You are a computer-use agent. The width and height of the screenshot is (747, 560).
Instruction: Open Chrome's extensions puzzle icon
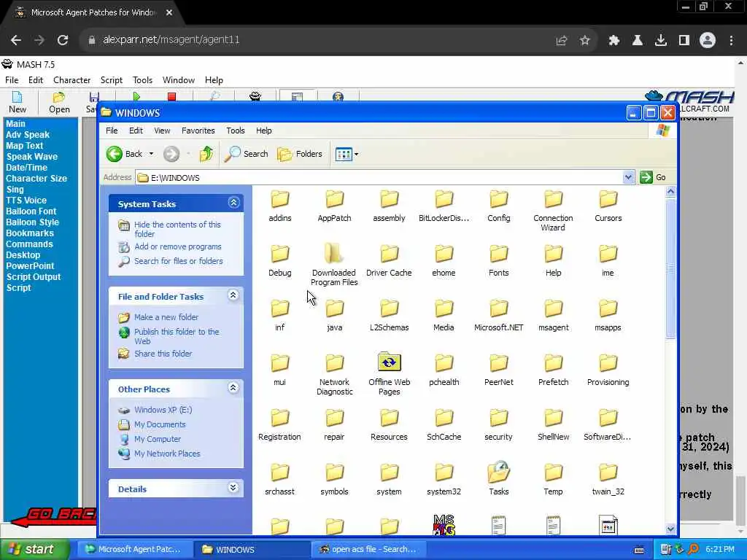(614, 41)
